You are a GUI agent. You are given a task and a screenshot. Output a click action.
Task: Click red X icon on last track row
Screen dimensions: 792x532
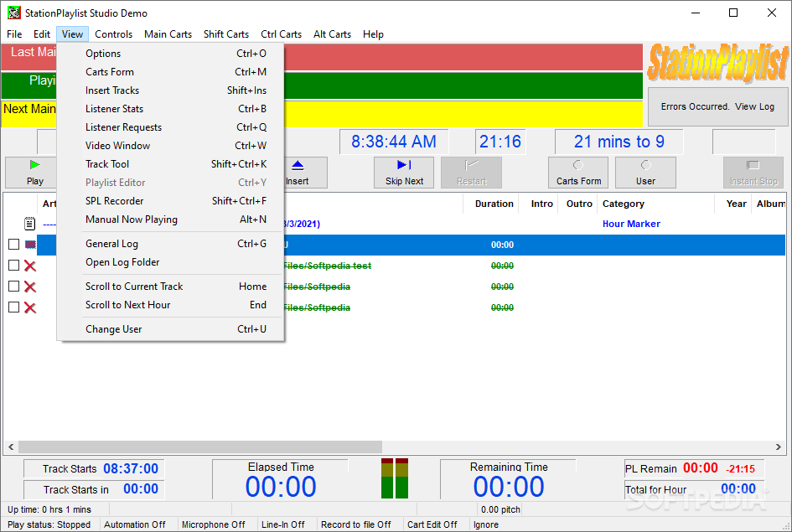pos(30,307)
